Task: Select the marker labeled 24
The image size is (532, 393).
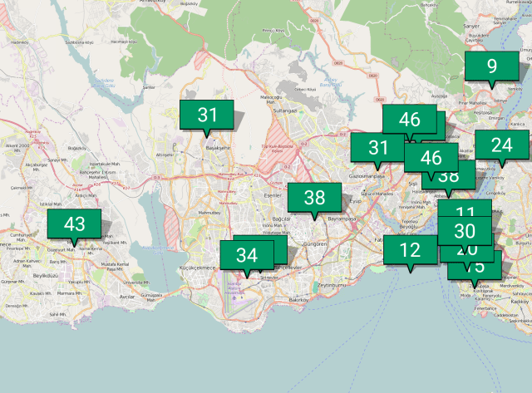Action: pyautogui.click(x=501, y=145)
